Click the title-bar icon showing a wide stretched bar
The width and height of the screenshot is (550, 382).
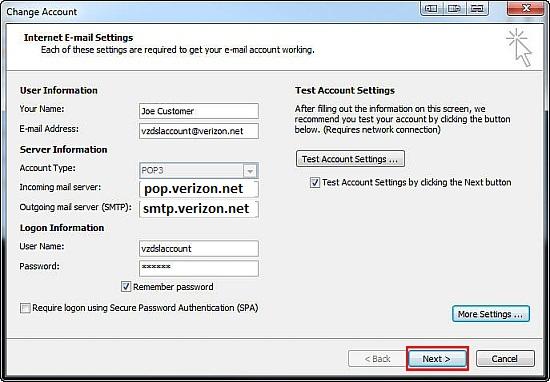coord(477,8)
